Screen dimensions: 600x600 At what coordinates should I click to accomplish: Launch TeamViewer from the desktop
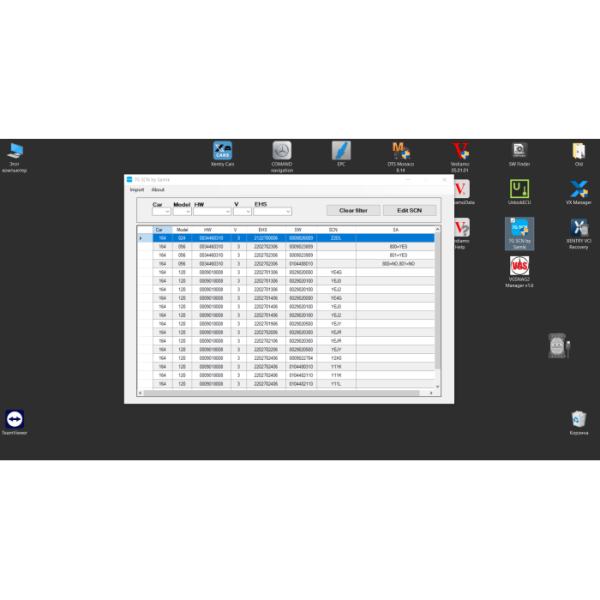[x=15, y=419]
